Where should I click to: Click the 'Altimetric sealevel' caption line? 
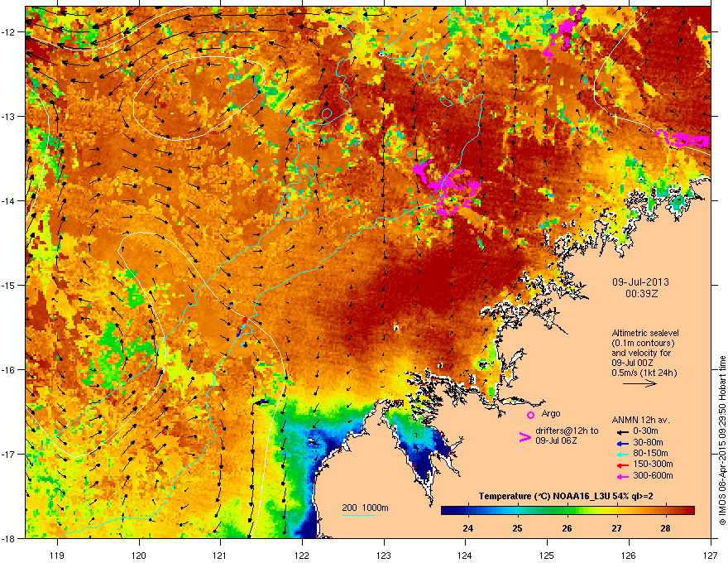tap(645, 333)
